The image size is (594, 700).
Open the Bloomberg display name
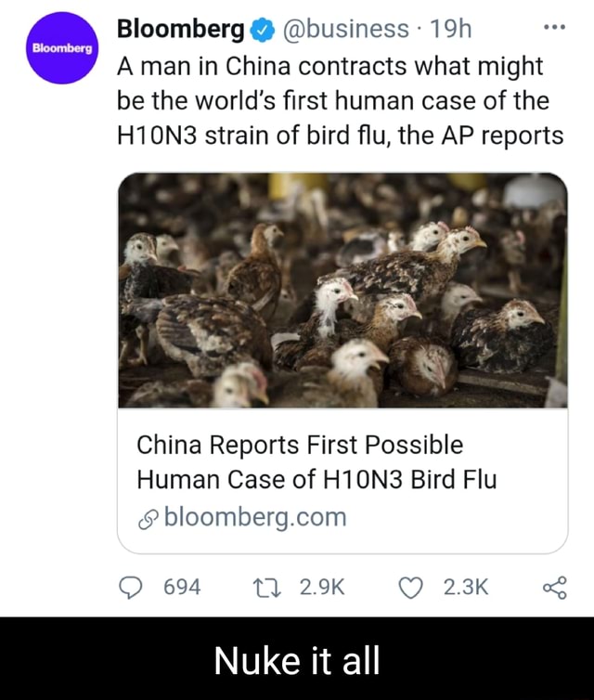pos(181,30)
